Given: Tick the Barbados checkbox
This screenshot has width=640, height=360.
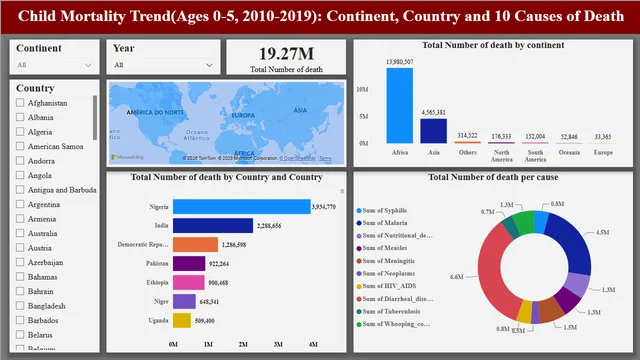Looking at the screenshot, I should point(20,320).
